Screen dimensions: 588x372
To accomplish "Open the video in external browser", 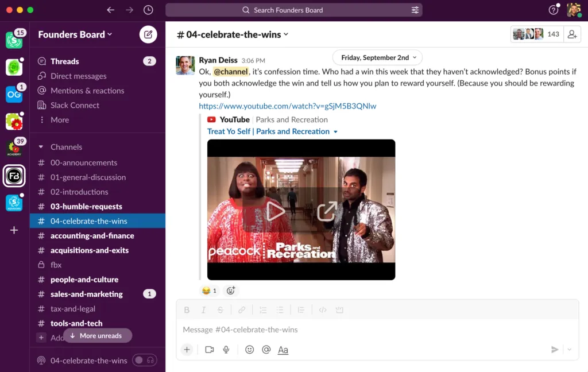I will pos(327,211).
